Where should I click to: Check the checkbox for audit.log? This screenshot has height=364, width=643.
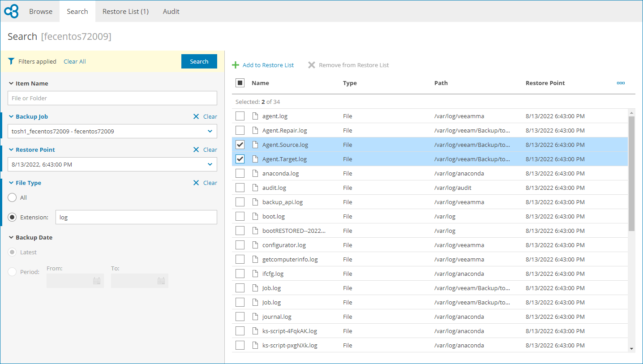pyautogui.click(x=240, y=187)
